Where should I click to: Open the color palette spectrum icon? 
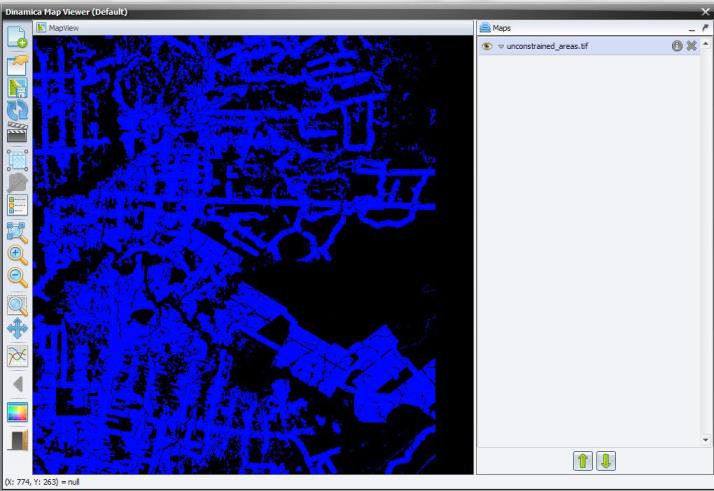click(x=18, y=412)
